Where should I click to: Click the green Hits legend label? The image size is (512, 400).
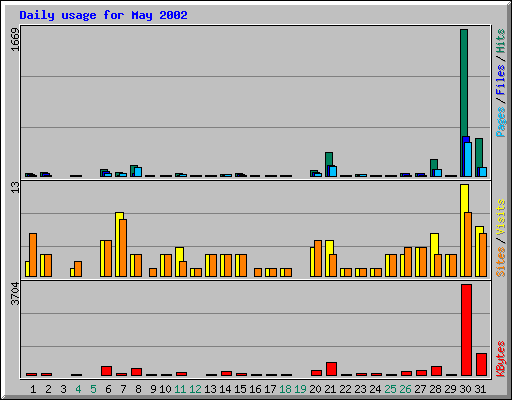(x=501, y=41)
